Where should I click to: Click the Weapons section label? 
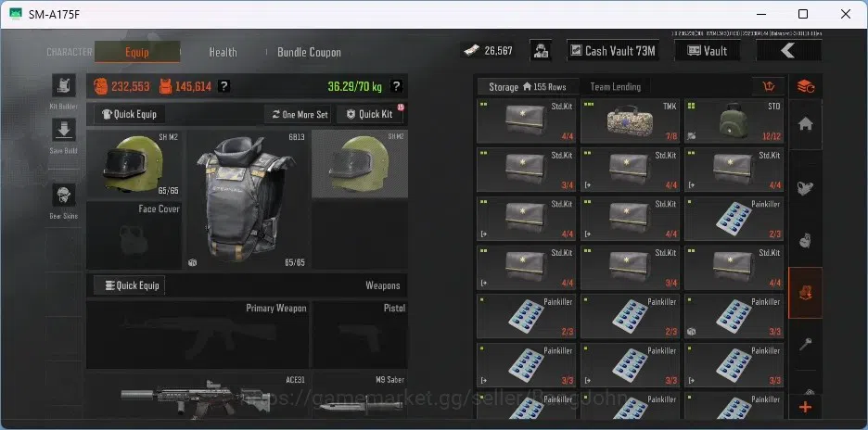pyautogui.click(x=382, y=285)
